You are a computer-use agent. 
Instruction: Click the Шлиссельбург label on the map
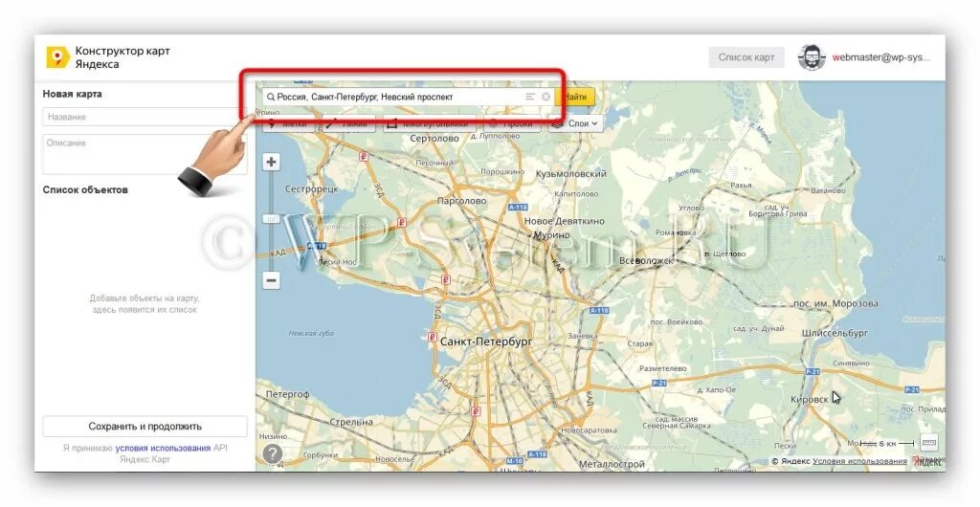[835, 334]
